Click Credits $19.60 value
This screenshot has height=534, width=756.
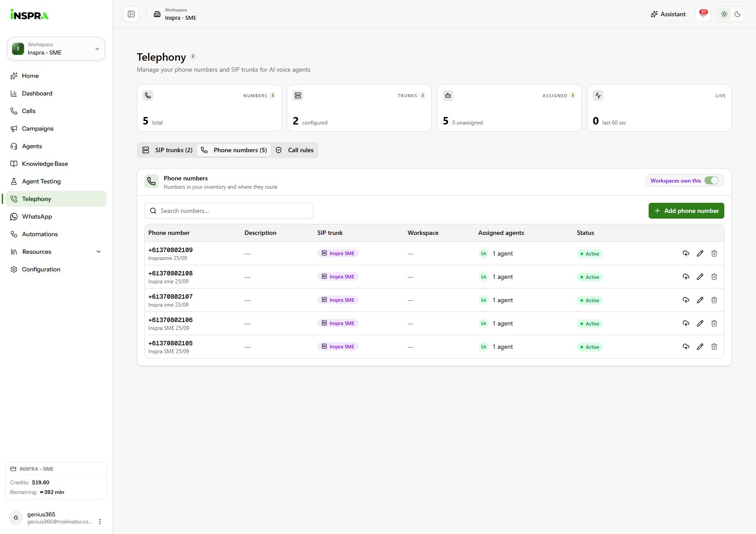pyautogui.click(x=40, y=483)
